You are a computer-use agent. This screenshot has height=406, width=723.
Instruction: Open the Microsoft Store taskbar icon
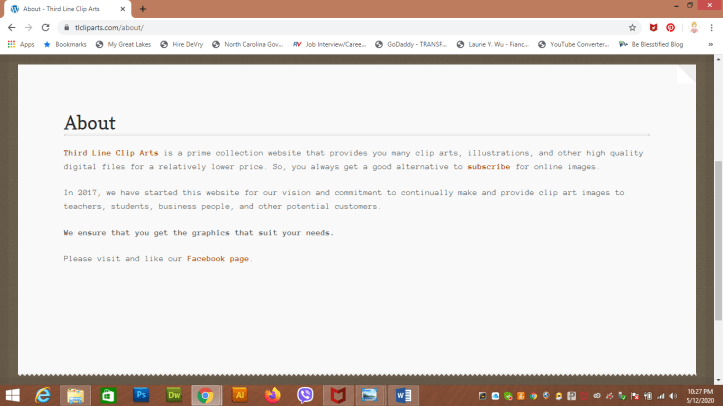[108, 395]
